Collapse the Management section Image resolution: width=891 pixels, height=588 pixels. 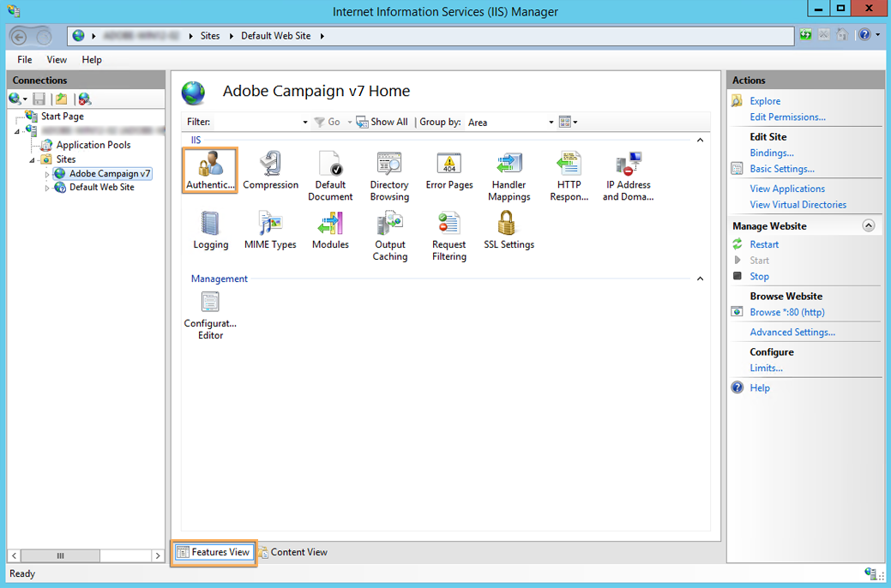click(x=700, y=279)
